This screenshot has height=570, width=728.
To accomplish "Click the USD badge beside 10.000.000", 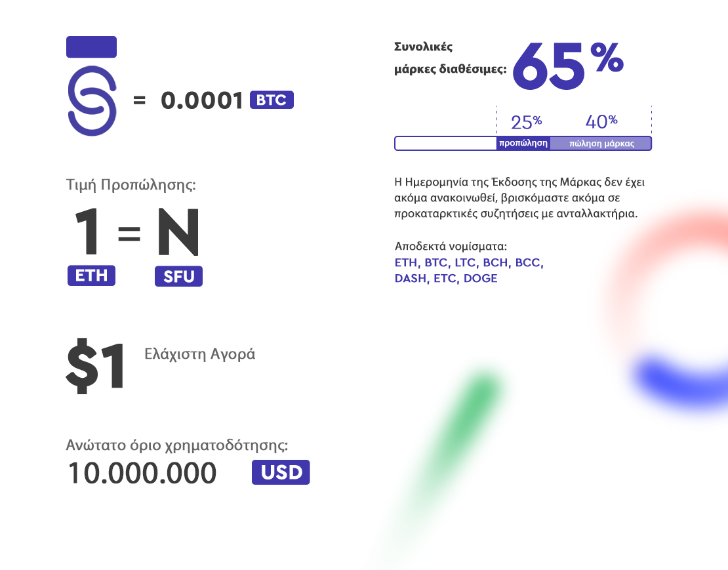I will [x=281, y=472].
